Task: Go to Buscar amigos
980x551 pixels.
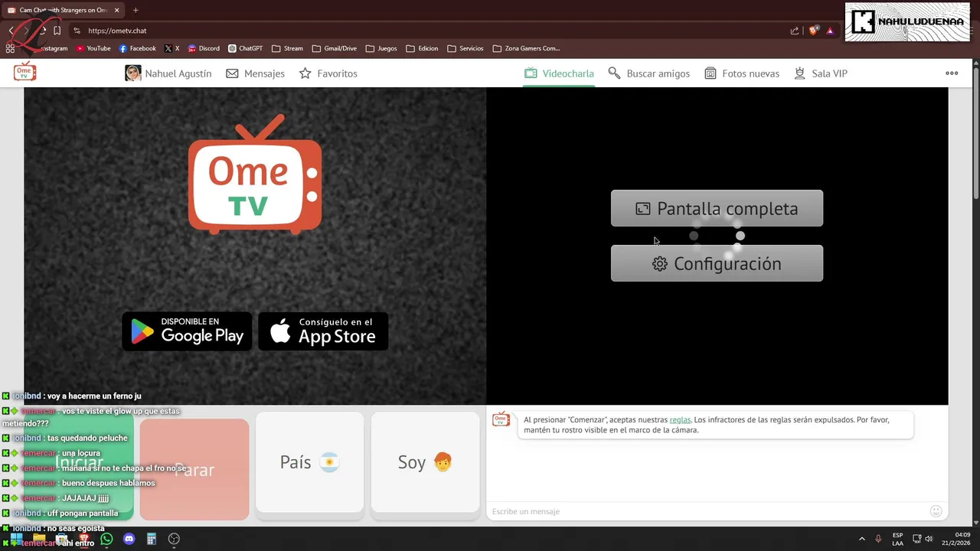Action: click(648, 73)
